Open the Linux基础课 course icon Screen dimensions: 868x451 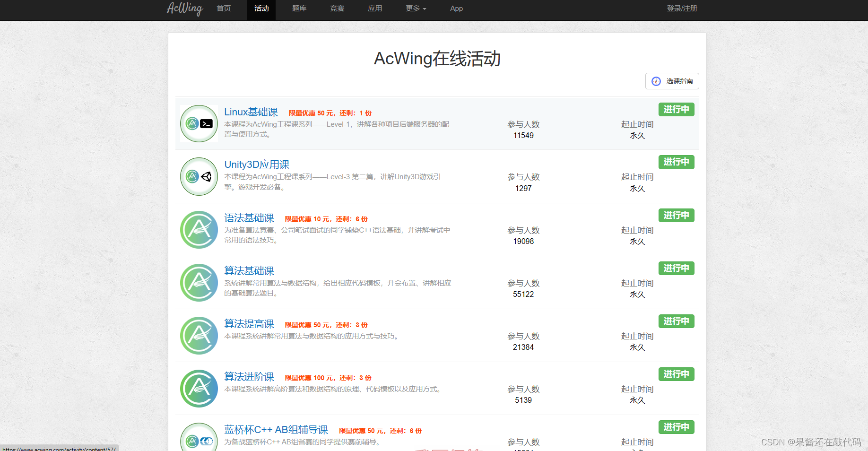pos(199,124)
